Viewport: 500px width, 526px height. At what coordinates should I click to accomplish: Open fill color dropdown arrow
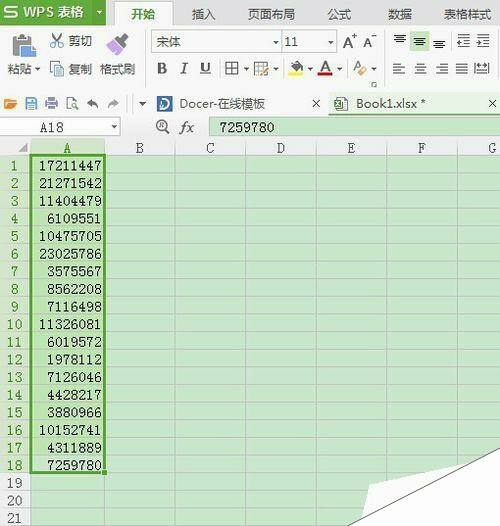310,69
